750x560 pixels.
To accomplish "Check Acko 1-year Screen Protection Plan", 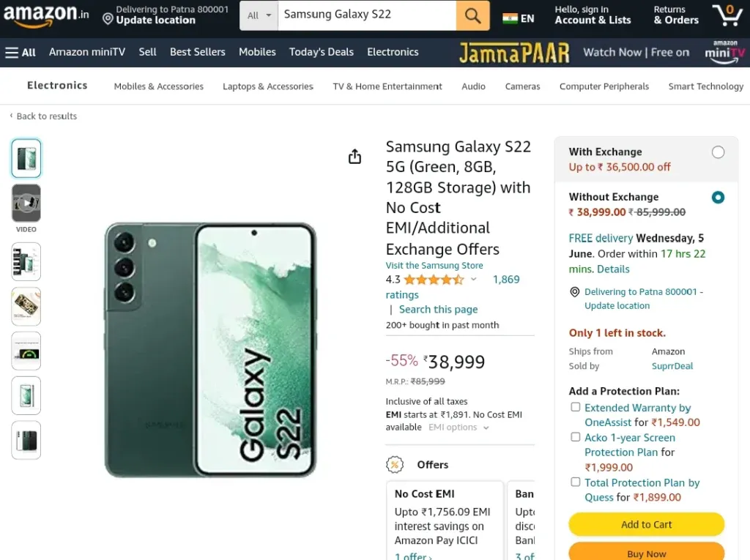I will click(x=576, y=437).
